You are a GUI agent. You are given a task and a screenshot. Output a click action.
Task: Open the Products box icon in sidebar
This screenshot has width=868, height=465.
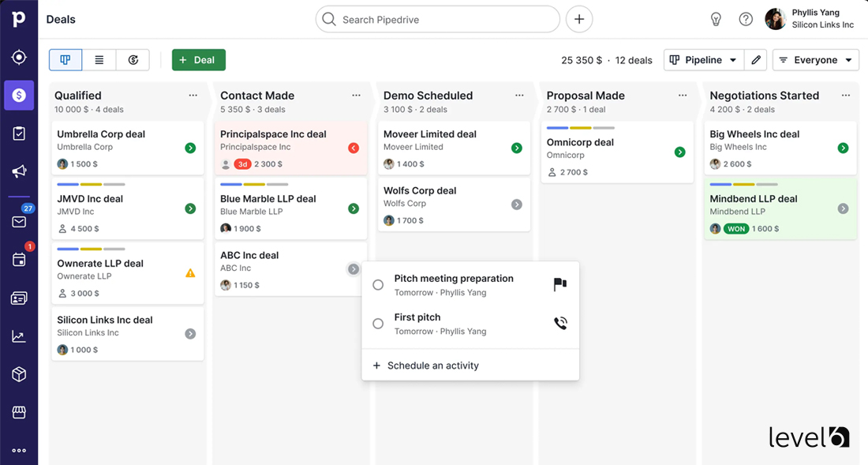click(18, 373)
